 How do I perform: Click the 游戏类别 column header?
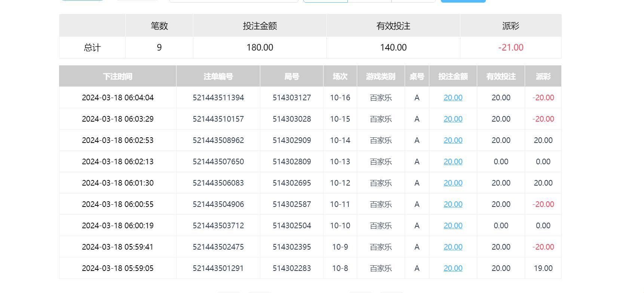tap(381, 76)
